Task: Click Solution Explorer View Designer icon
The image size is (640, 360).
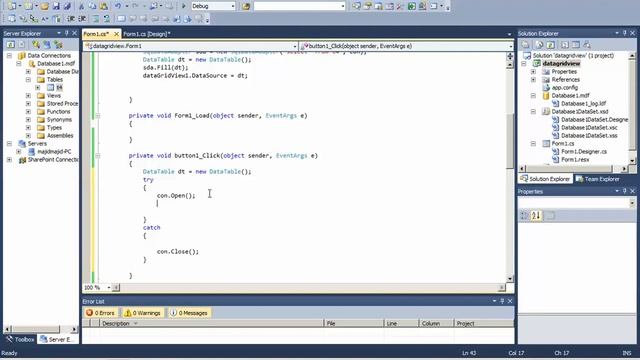Action: (x=576, y=44)
